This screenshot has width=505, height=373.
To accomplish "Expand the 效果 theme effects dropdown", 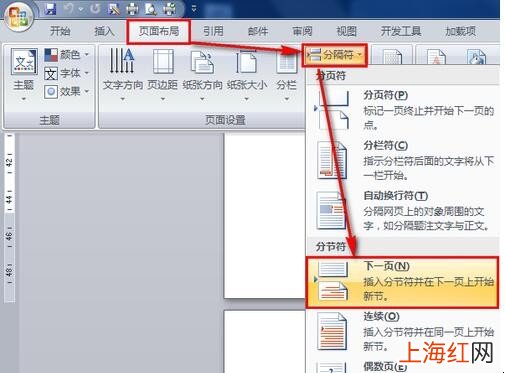I will [67, 91].
